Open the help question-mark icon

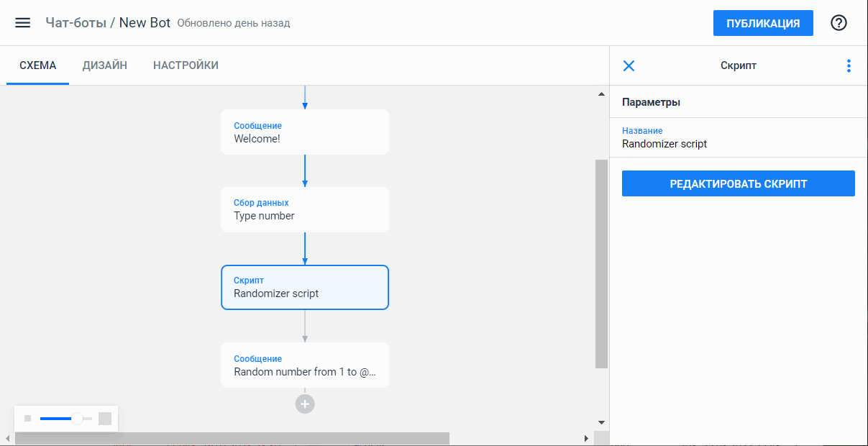point(839,23)
